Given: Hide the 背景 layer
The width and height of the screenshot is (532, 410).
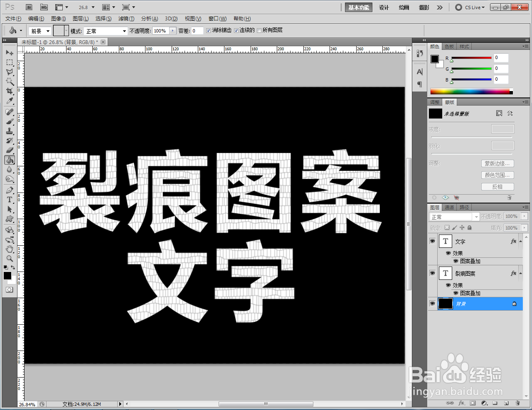Looking at the screenshot, I should coord(432,304).
